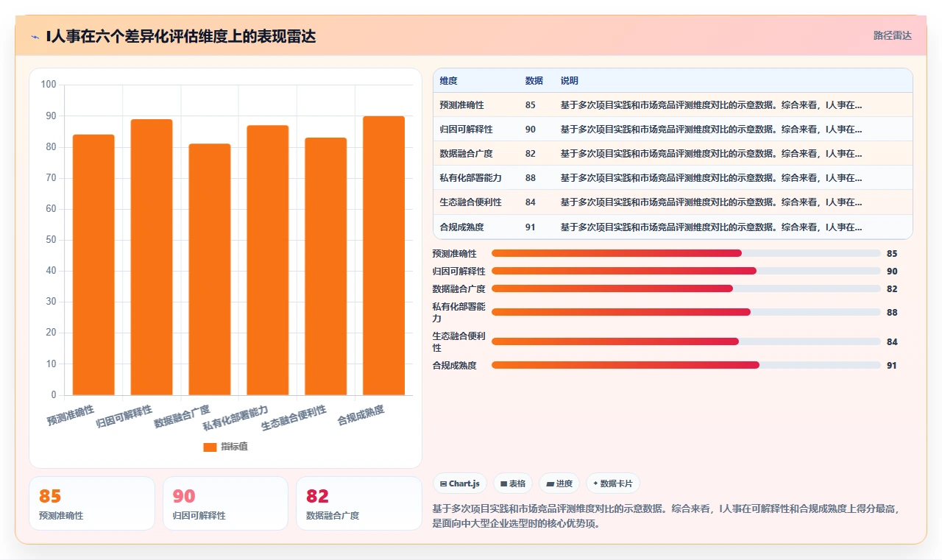Open the 82 数据融合广度 data card
Screen dimensions: 942x560
coord(358,503)
